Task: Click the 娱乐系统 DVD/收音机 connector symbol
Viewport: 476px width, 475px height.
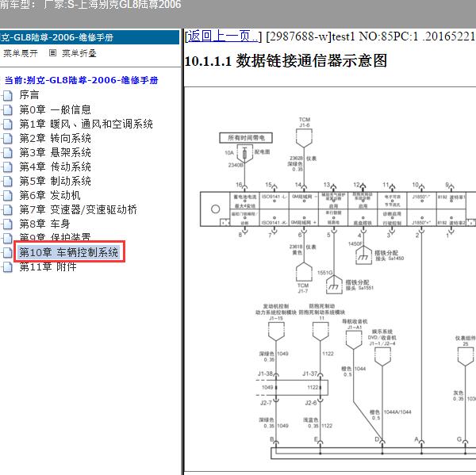Action: (382, 357)
